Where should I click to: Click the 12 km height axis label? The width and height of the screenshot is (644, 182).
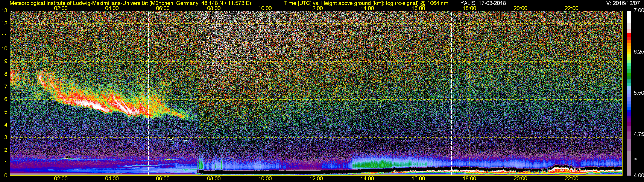click(5, 23)
